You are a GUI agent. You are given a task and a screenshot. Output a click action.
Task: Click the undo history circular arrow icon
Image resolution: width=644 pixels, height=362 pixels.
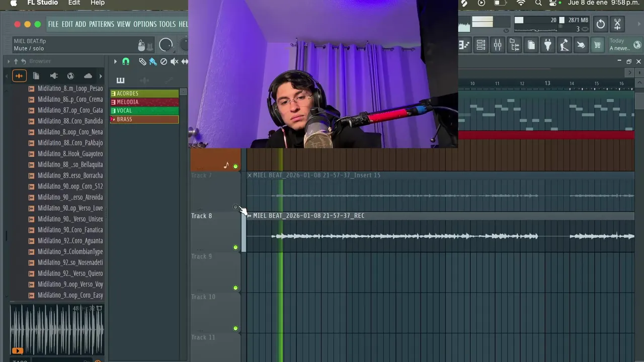tap(600, 24)
